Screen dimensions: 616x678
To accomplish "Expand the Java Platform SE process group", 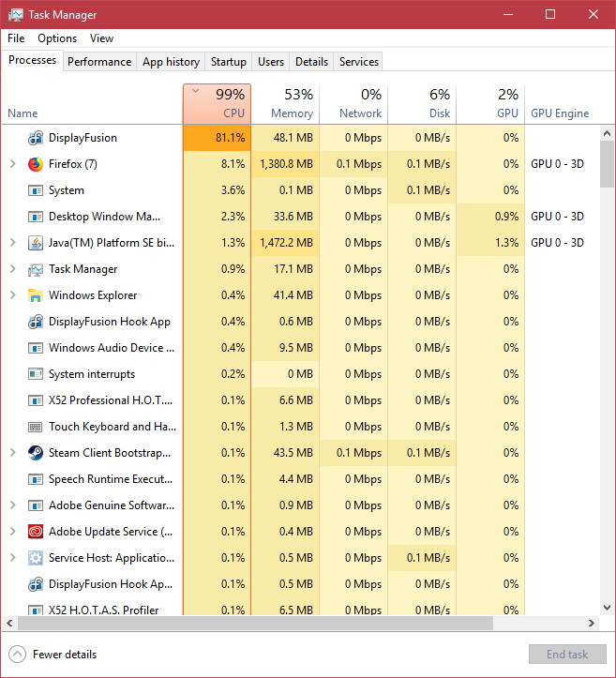I will [12, 243].
